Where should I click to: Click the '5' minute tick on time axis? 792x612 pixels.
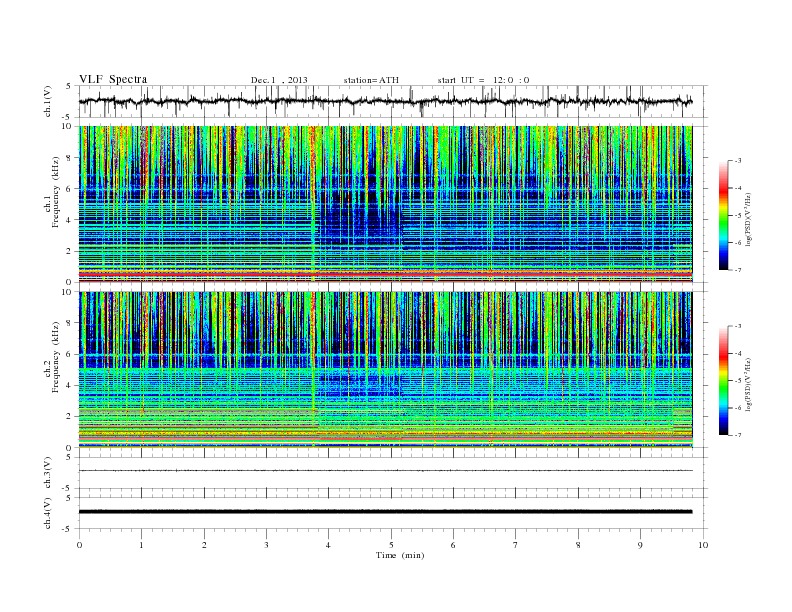click(x=391, y=545)
